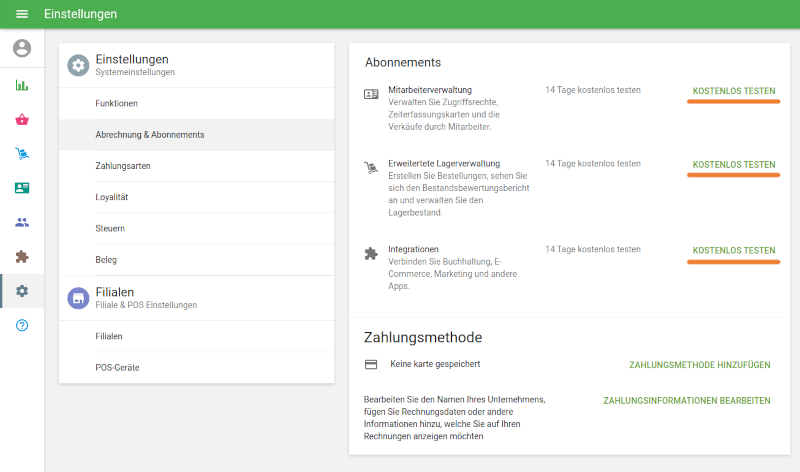Image resolution: width=800 pixels, height=472 pixels.
Task: Open Loyalität settings
Action: 196,197
